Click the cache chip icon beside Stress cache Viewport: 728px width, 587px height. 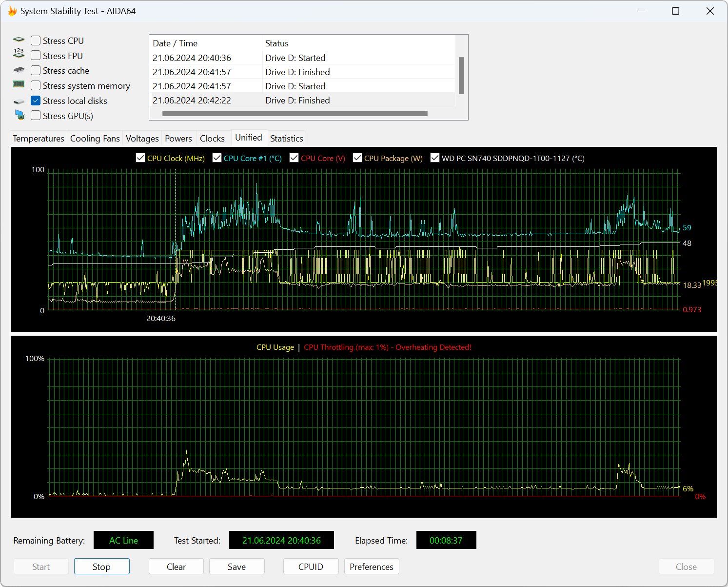(19, 70)
